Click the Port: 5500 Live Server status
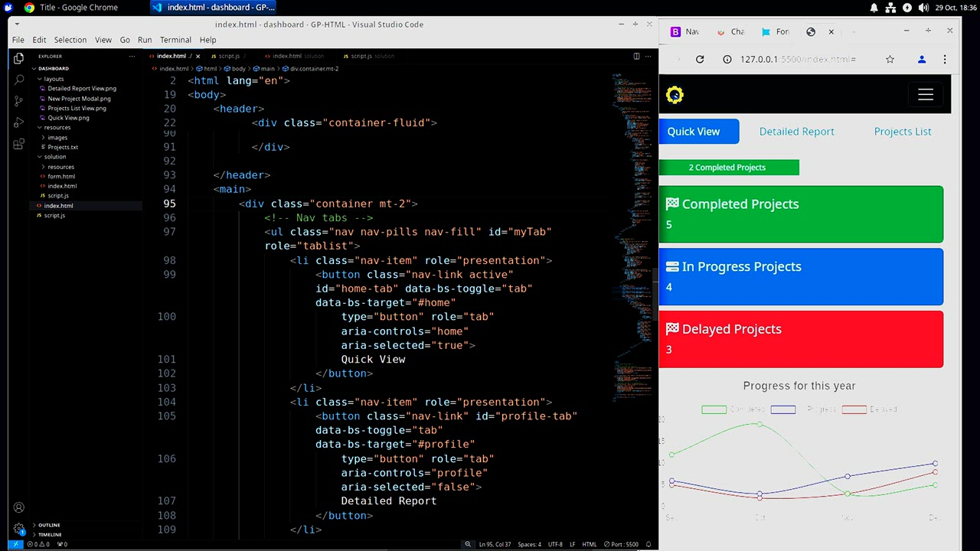The height and width of the screenshot is (551, 980). (621, 544)
